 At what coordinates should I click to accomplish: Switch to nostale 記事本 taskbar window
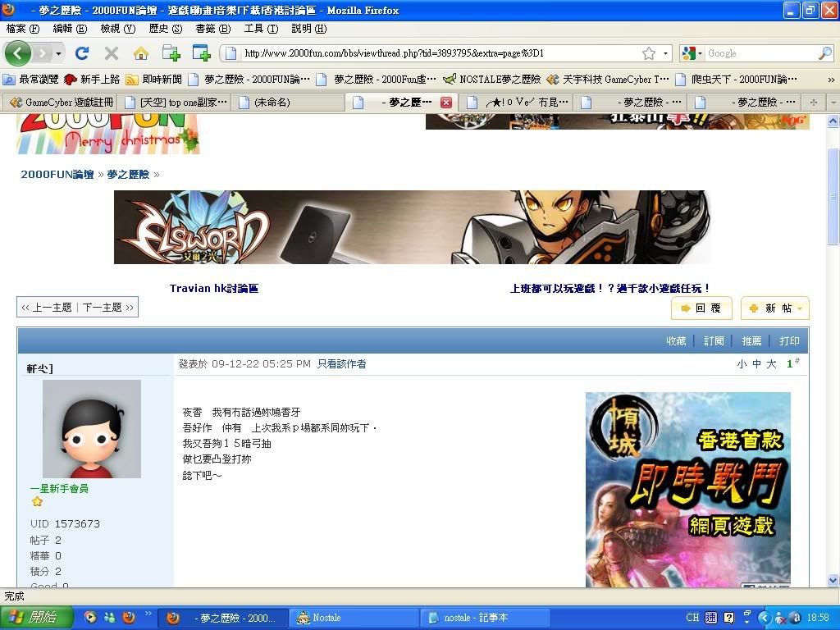click(x=485, y=618)
